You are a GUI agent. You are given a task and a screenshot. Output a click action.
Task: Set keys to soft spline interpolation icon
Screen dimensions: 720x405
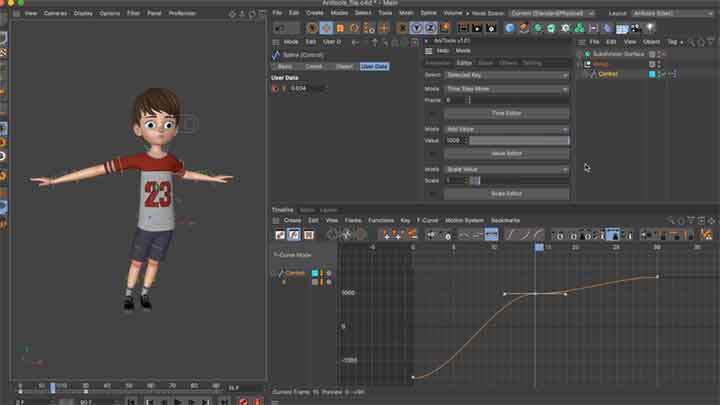(x=510, y=235)
